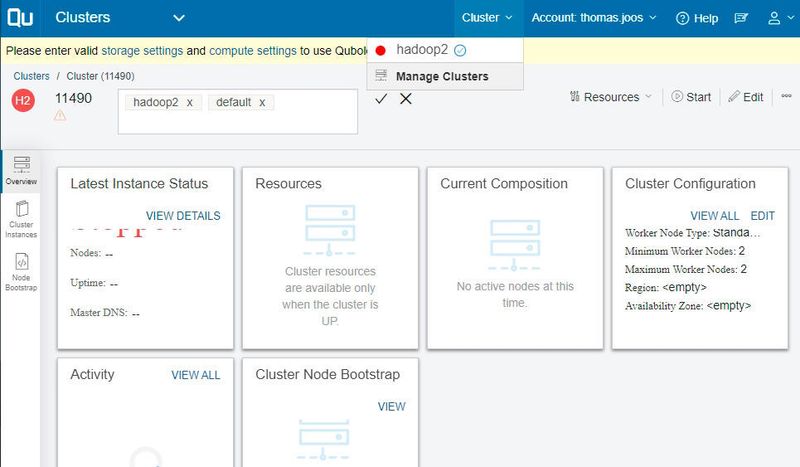This screenshot has width=800, height=467.
Task: Cancel label edit with X icon
Action: 406,99
